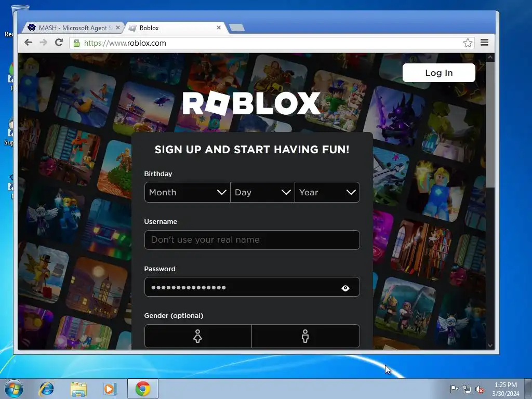This screenshot has width=532, height=399.
Task: Open the Chrome hamburger menu
Action: [485, 43]
